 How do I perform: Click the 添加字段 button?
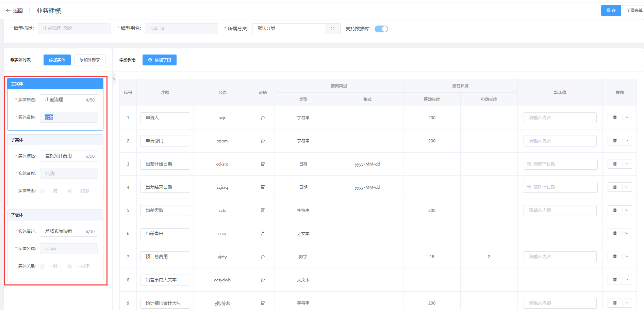click(159, 60)
